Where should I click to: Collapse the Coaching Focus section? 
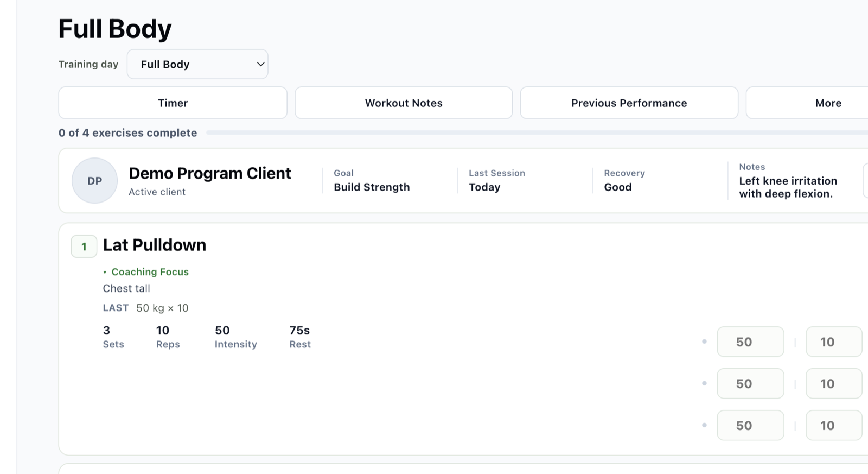[x=146, y=272]
